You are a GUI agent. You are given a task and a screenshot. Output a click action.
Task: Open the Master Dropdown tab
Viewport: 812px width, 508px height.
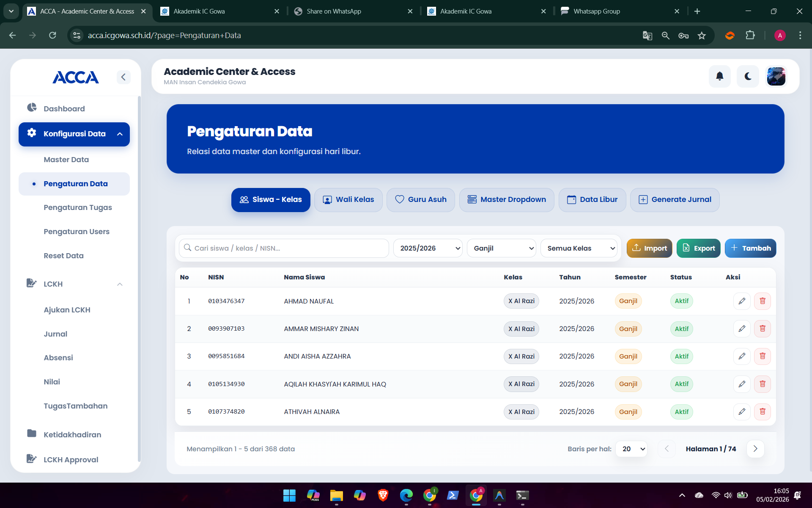coord(506,199)
